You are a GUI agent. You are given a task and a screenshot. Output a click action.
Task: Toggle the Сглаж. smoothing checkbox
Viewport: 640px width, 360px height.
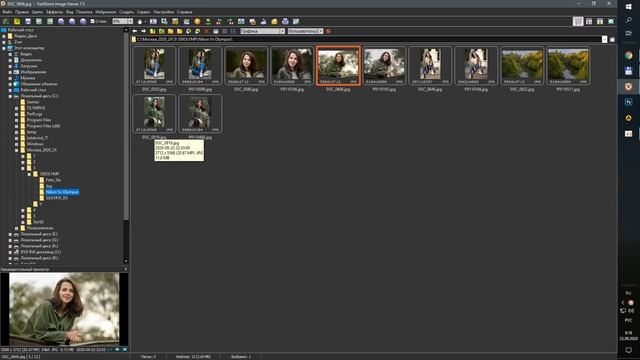click(x=92, y=21)
